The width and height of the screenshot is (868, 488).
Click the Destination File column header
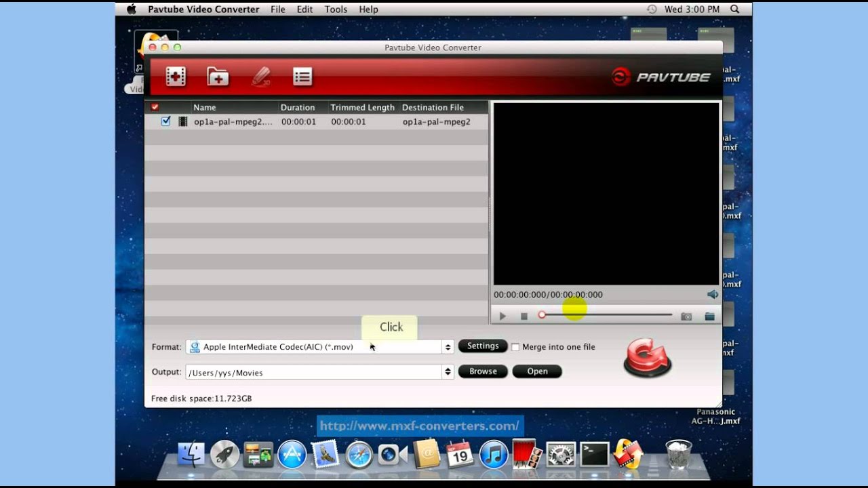point(433,107)
